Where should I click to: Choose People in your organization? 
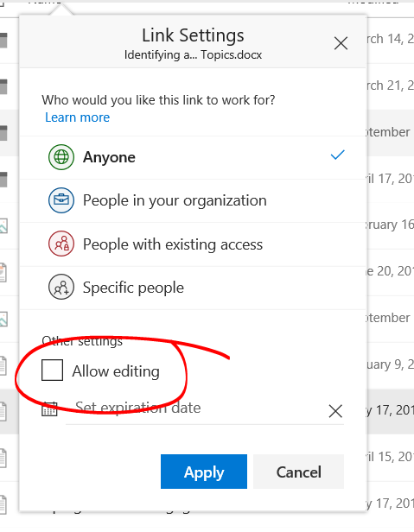(193, 201)
